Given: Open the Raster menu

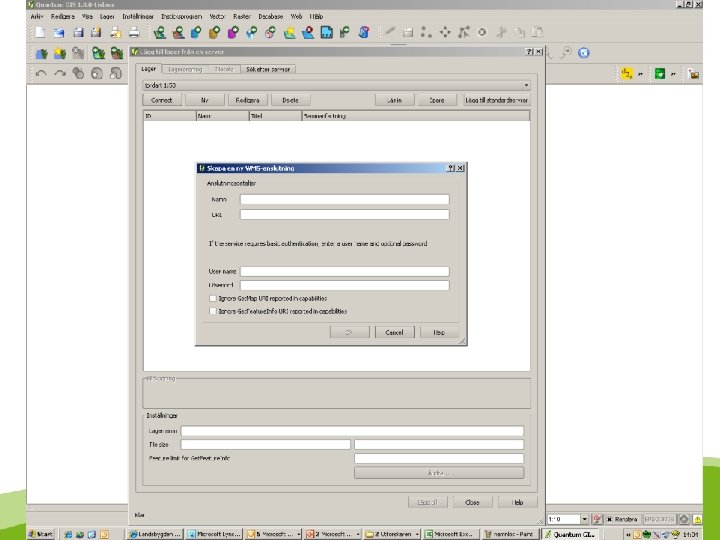Looking at the screenshot, I should (242, 17).
